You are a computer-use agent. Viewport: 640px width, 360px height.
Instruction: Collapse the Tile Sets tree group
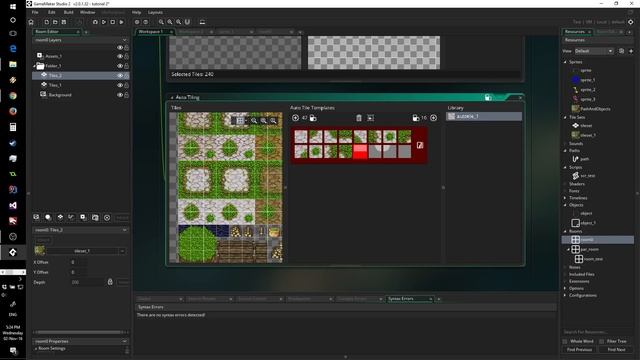pyautogui.click(x=565, y=117)
